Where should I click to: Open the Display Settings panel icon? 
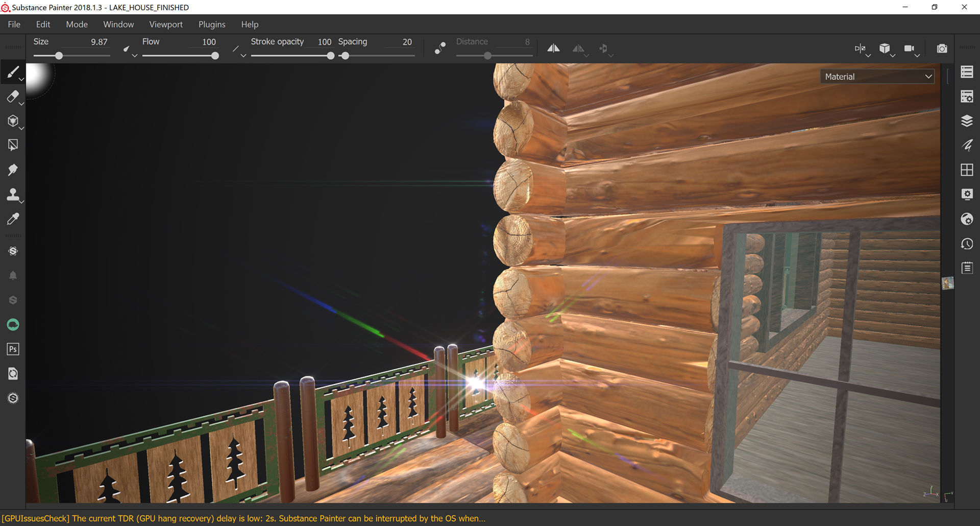[967, 194]
